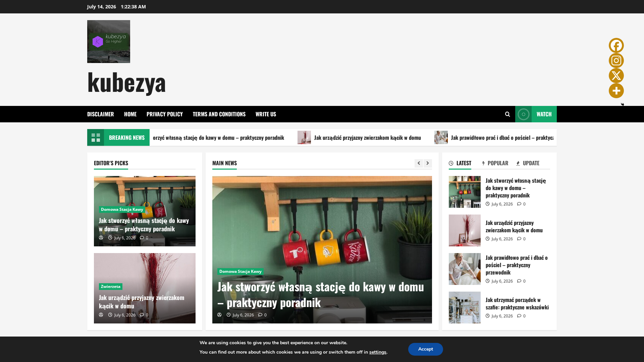The width and height of the screenshot is (644, 362).
Task: Click July 6, 2026 date on main news
Action: coord(243,315)
